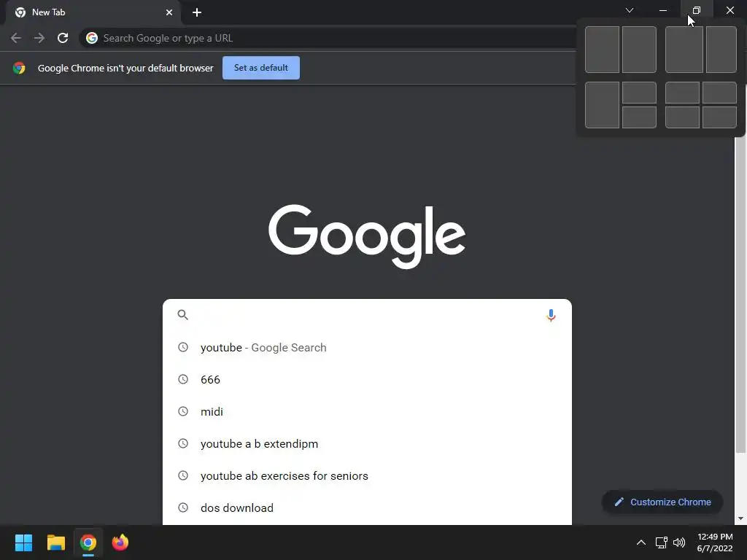Start voice search with microphone icon

551,315
